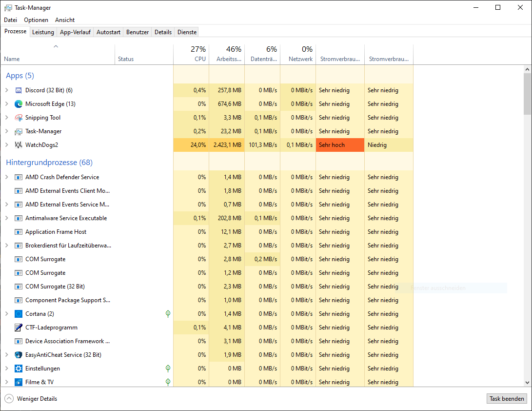The width and height of the screenshot is (532, 411).
Task: Click the COM Surrogate (32 Bit) icon
Action: point(19,287)
